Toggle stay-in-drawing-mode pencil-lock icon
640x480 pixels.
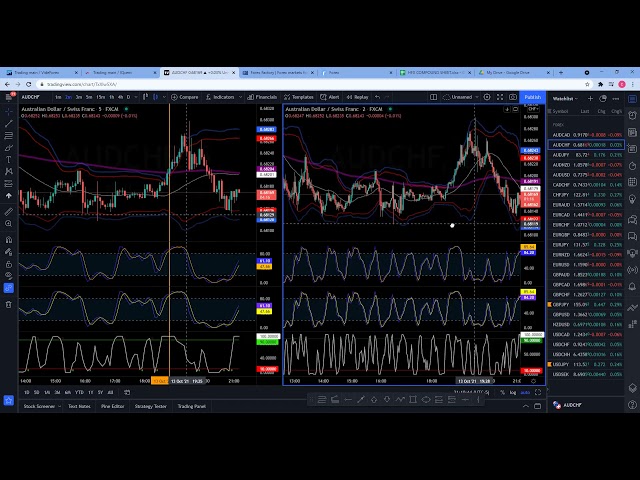9,252
